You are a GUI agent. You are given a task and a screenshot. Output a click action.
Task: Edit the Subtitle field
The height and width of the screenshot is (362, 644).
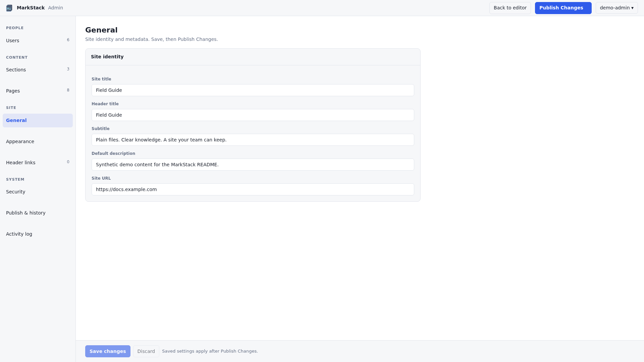coord(253,140)
